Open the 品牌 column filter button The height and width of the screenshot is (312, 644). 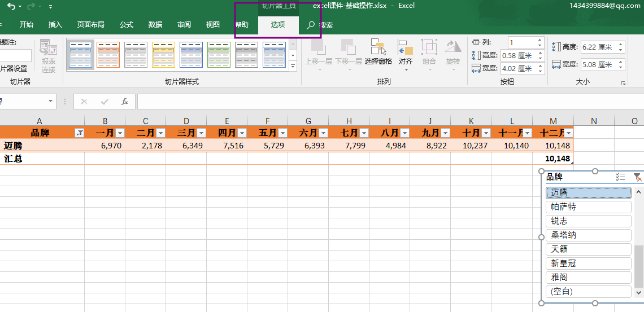coord(80,133)
